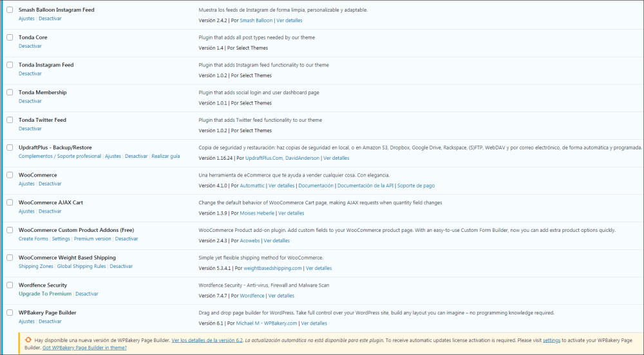Open WooCommerce Documentación link
Viewport: 644px width, 355px height.
(316, 186)
